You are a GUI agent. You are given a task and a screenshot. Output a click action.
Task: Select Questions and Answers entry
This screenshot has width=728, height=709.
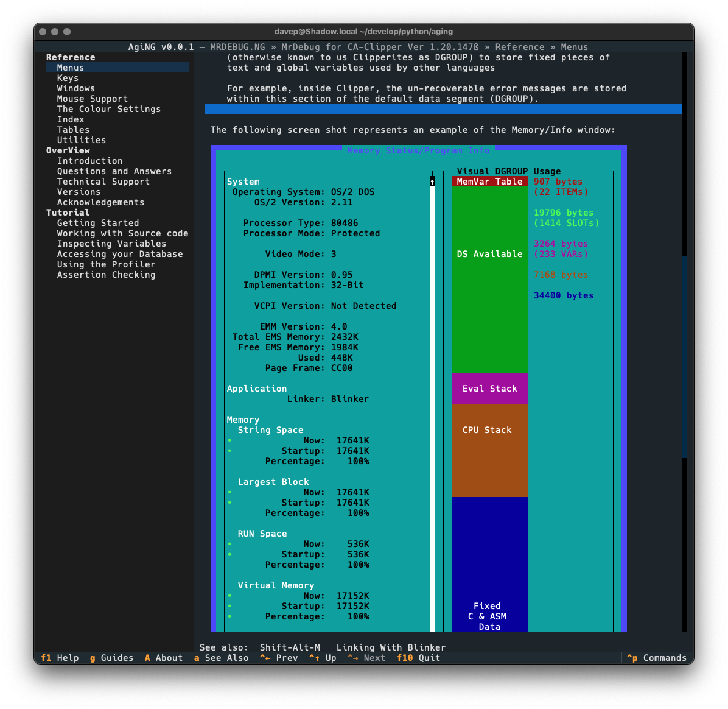(114, 171)
